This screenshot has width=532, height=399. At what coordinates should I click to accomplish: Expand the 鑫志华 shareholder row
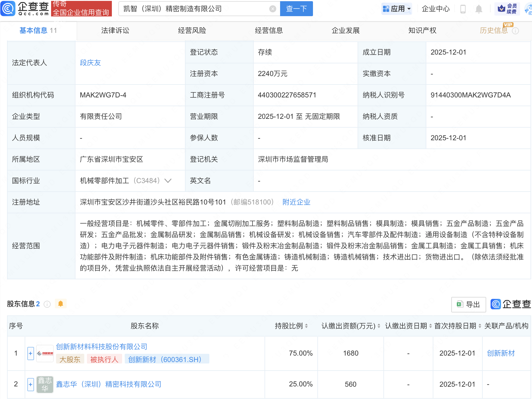(x=31, y=384)
